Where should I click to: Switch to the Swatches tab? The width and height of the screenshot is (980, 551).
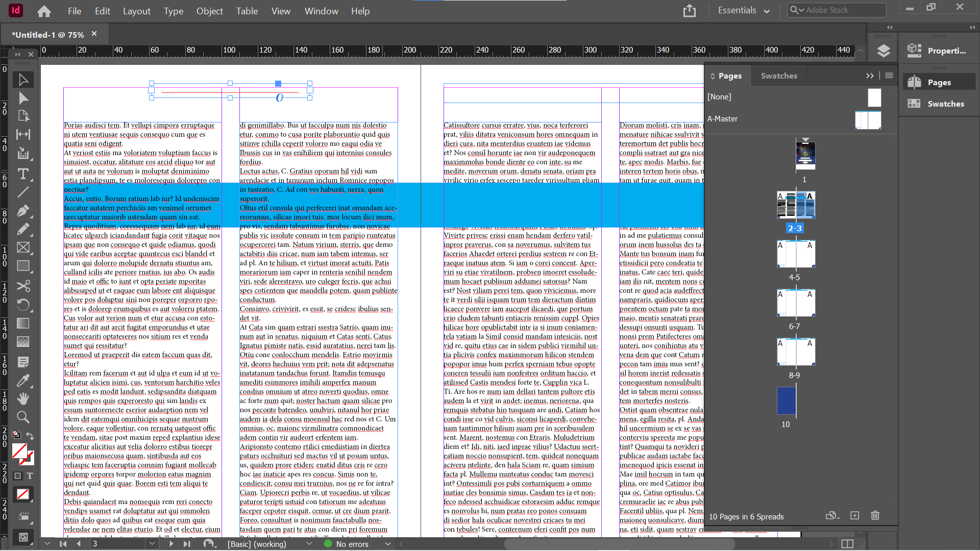tap(778, 76)
